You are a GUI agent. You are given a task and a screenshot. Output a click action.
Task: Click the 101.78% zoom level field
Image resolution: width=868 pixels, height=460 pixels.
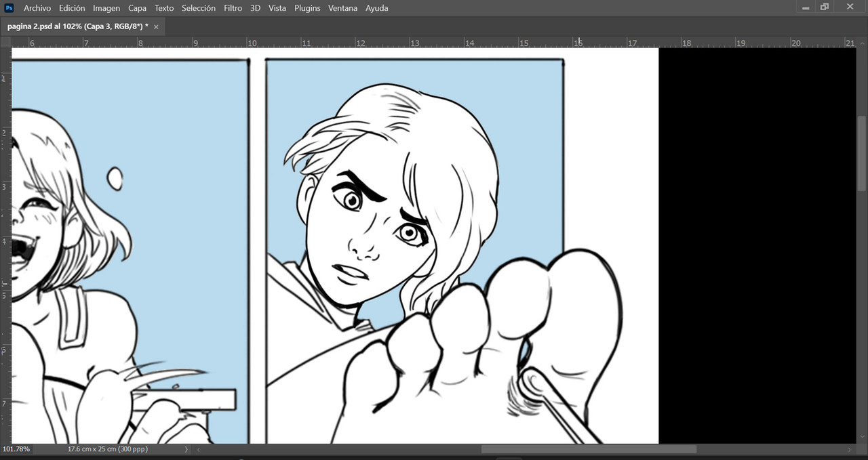[16, 449]
